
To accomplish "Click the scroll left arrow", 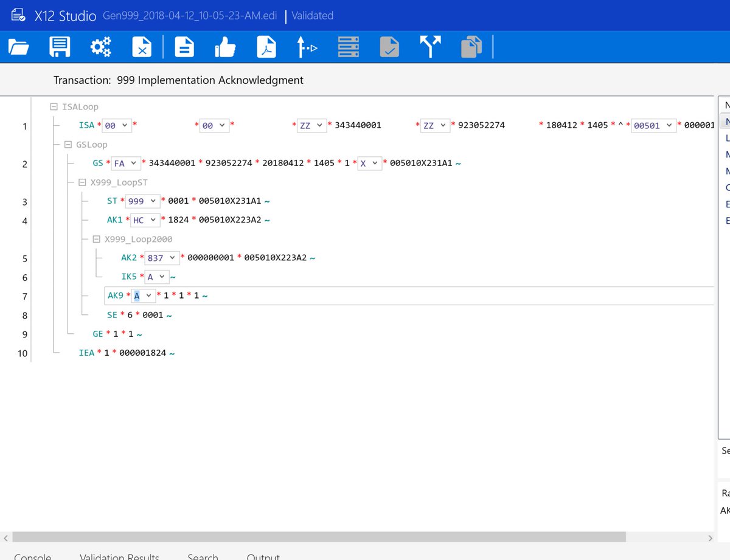I will click(5, 538).
